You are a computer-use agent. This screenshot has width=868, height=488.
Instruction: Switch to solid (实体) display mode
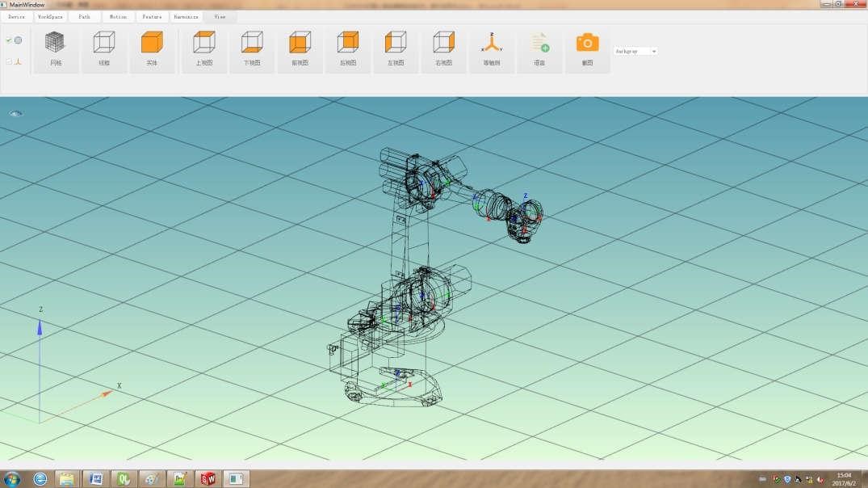click(152, 48)
